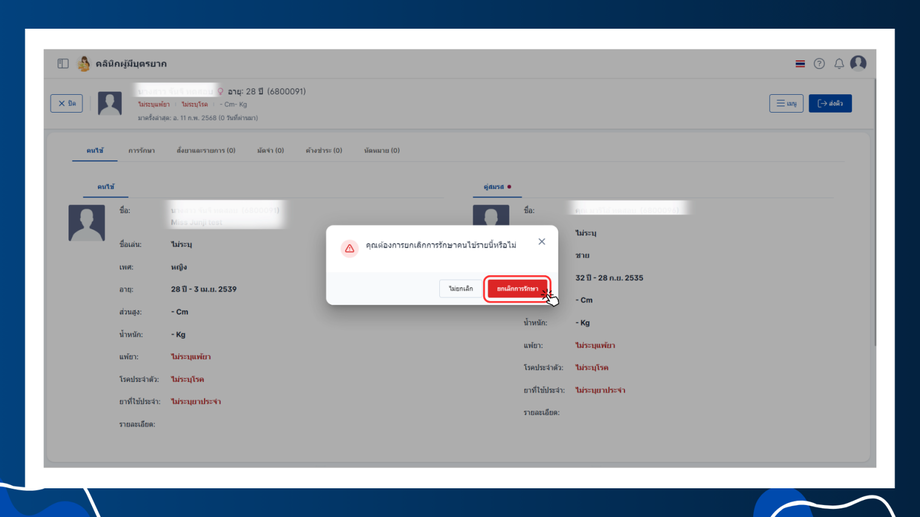Click patient's ไม่ระบุยาประจำ value

pos(196,402)
